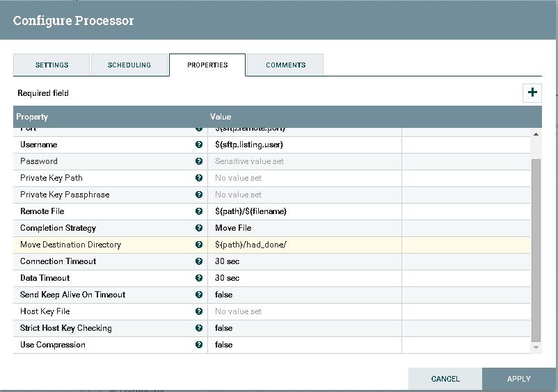The image size is (558, 392).
Task: Click help icon for Private Key Path
Action: point(199,178)
